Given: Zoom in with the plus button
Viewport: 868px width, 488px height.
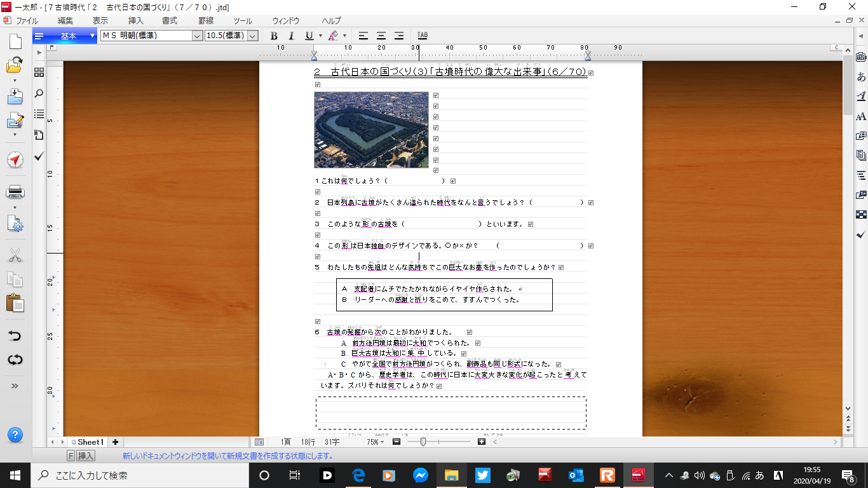Looking at the screenshot, I should [x=482, y=442].
